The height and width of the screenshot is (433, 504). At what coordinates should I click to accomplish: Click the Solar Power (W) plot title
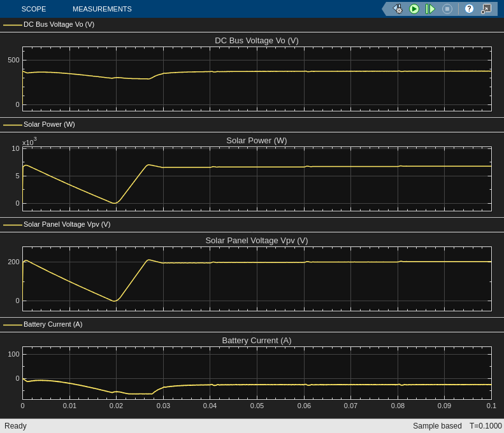[257, 141]
